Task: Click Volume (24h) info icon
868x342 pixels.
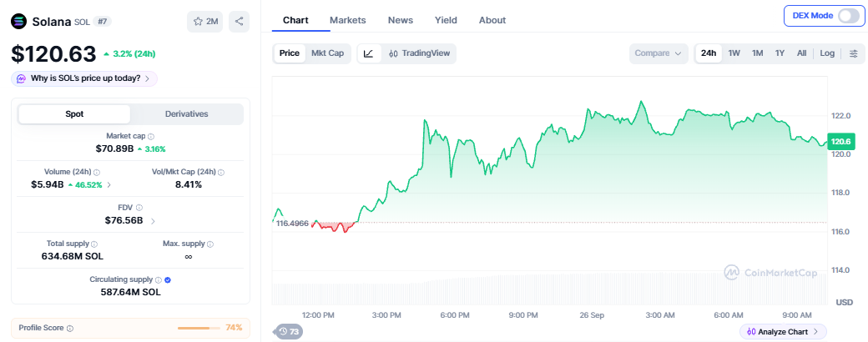Action: [x=97, y=172]
